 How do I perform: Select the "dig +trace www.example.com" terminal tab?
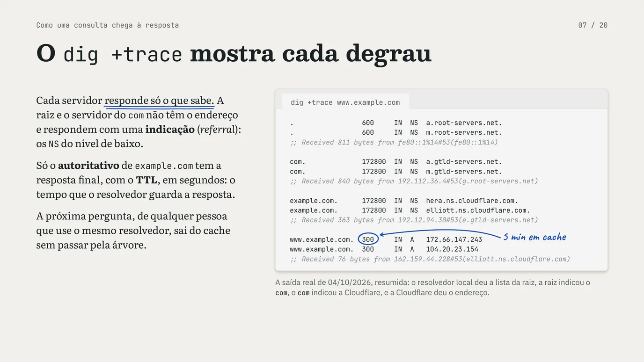click(345, 102)
